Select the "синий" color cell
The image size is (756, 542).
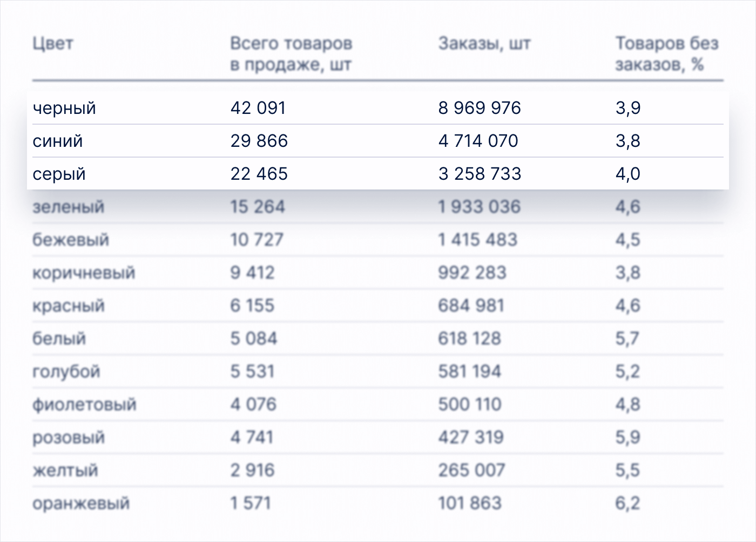pyautogui.click(x=58, y=141)
